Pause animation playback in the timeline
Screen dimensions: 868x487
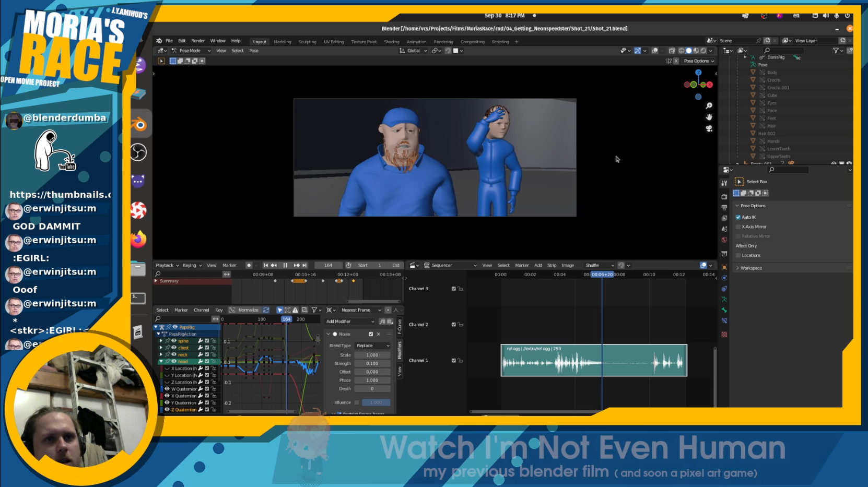pyautogui.click(x=285, y=265)
